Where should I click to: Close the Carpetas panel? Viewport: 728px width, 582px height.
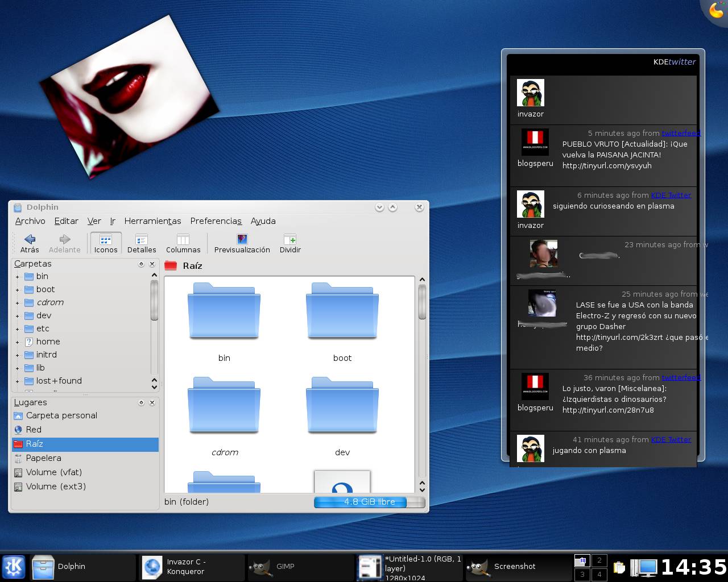click(x=152, y=264)
